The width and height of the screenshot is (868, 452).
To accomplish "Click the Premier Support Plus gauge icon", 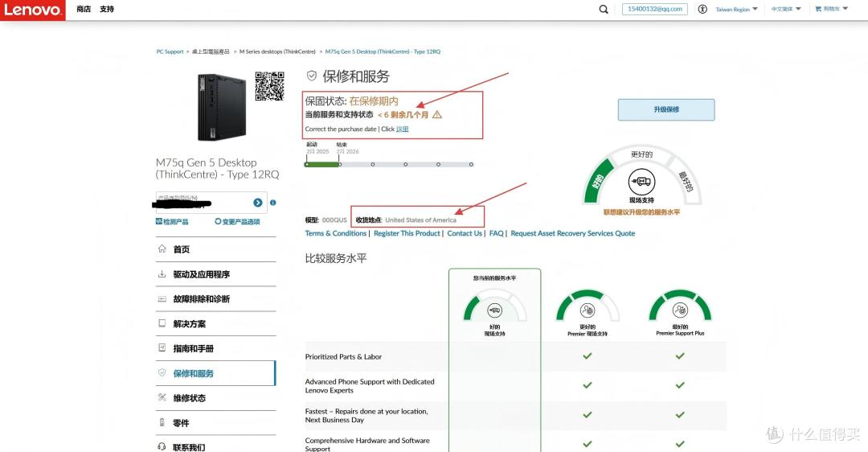I will 681,310.
